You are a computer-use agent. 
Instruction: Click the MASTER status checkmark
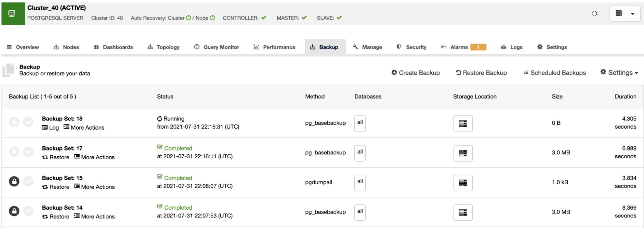(304, 18)
